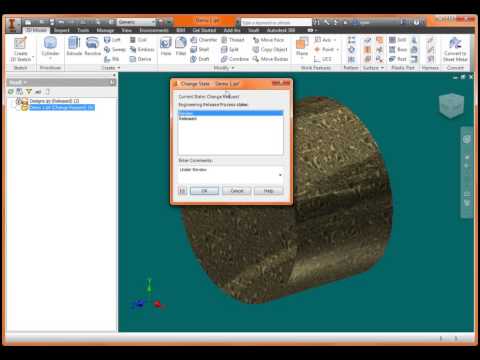Select the Emboss tool

[142, 49]
